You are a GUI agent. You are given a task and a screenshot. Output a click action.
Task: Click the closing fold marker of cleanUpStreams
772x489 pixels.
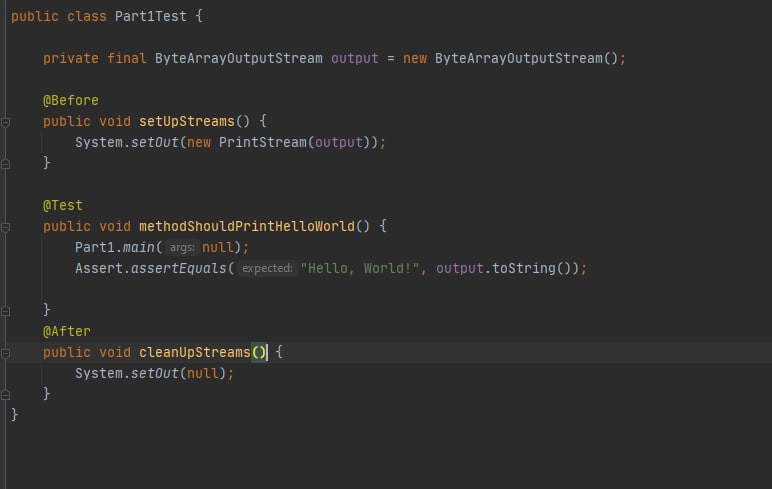[5, 394]
